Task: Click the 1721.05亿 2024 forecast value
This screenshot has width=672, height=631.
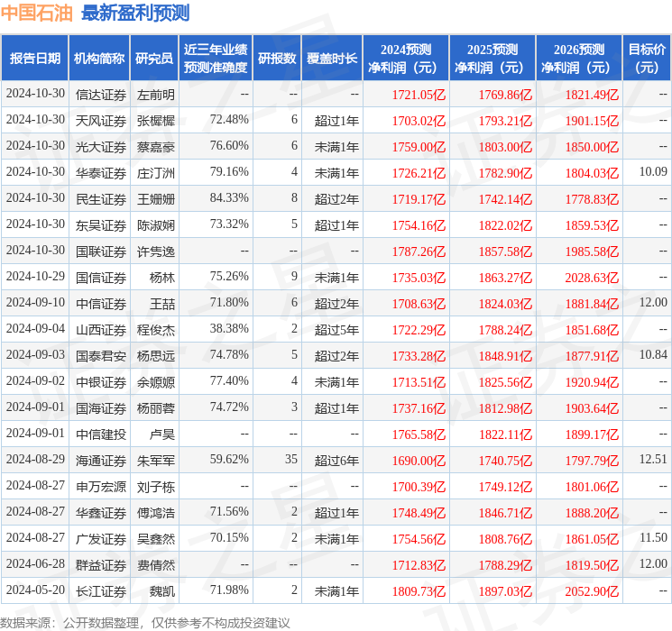Action: click(419, 95)
